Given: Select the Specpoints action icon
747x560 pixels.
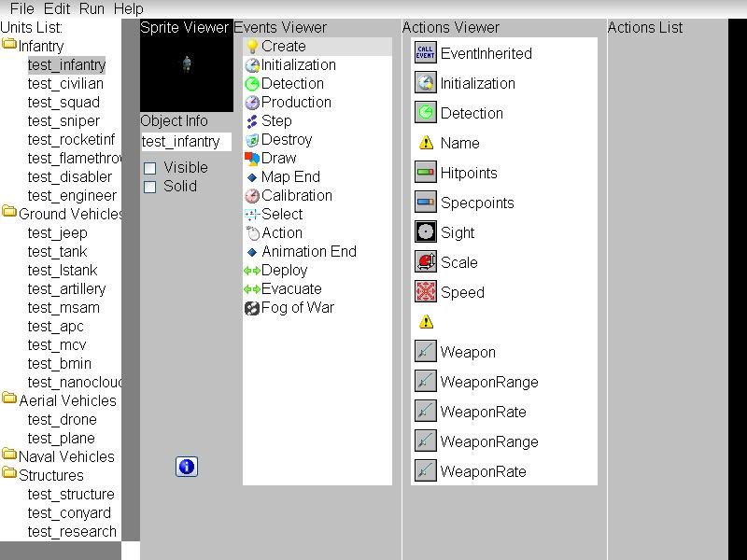Looking at the screenshot, I should [425, 203].
